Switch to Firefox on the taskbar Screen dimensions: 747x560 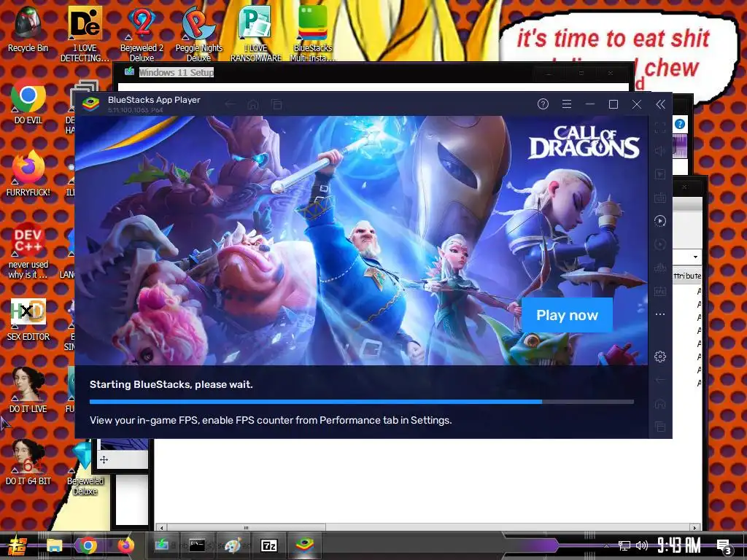pyautogui.click(x=125, y=545)
